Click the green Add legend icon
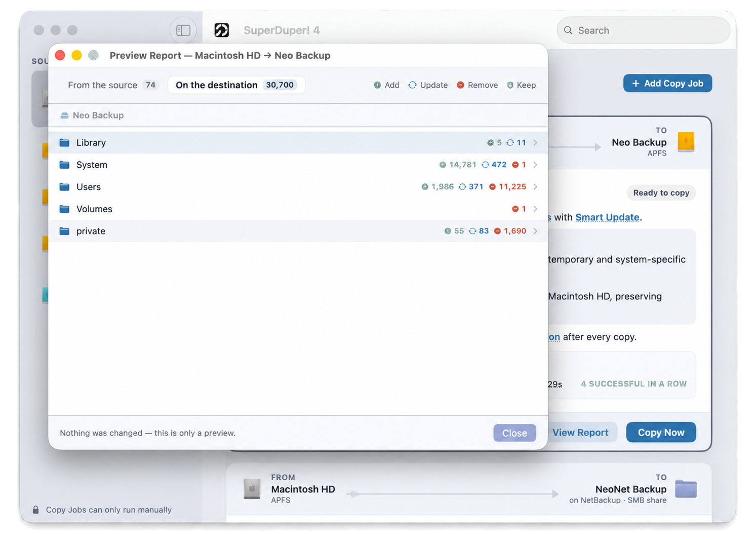The image size is (756, 534). pyautogui.click(x=377, y=85)
